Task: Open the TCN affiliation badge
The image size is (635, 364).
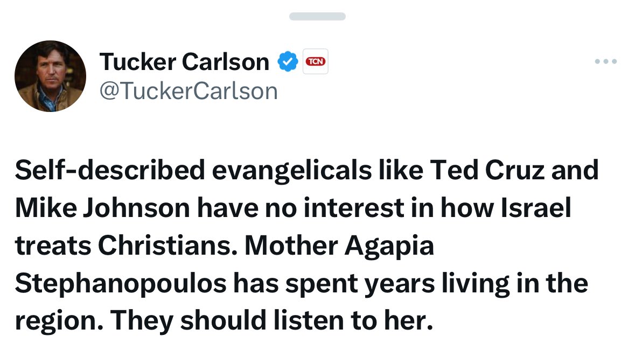Action: coord(315,61)
